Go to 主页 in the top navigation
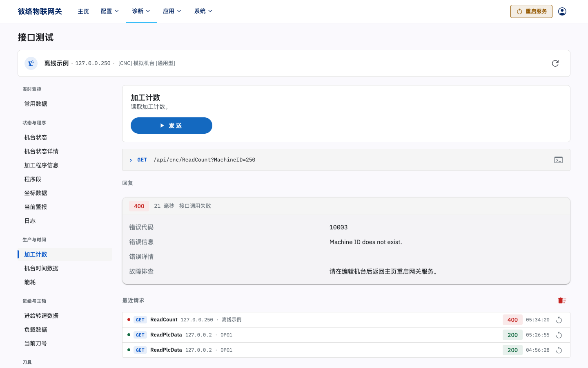588x368 pixels. click(83, 11)
